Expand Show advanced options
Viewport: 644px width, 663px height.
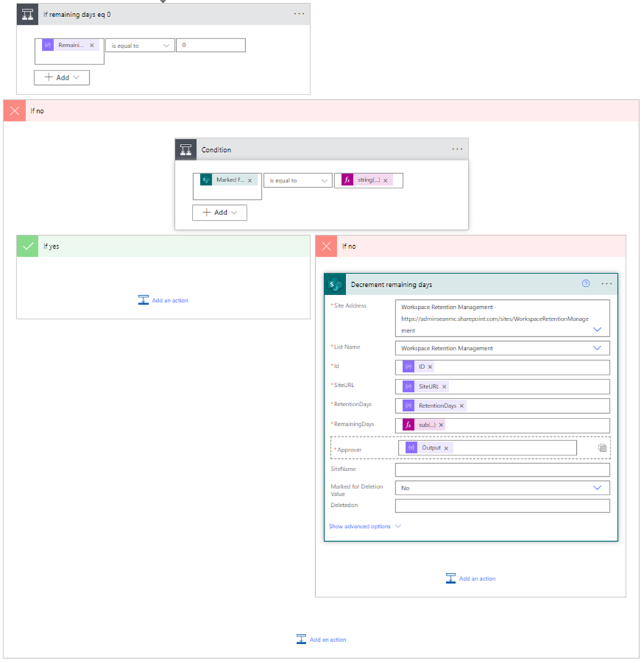(x=365, y=527)
